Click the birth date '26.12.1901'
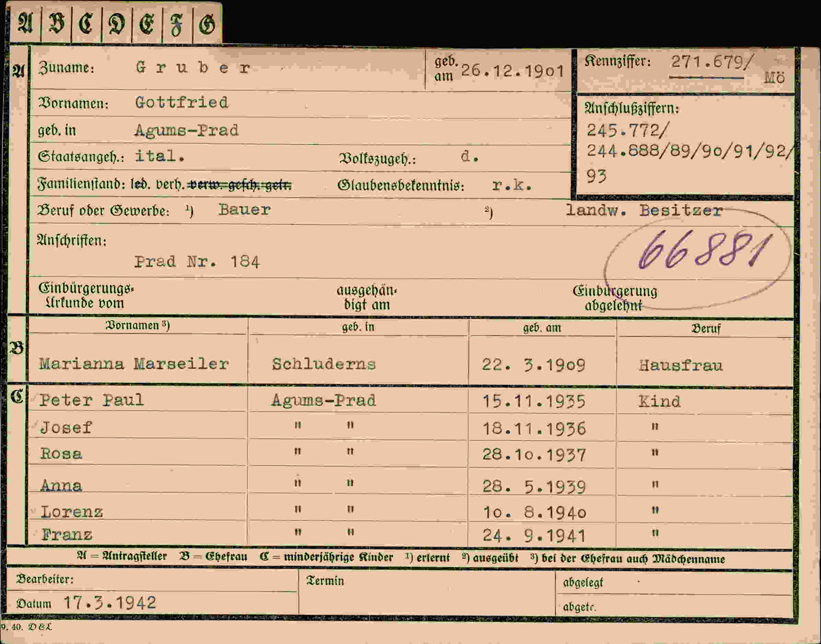Viewport: 821px width, 644px height. pyautogui.click(x=513, y=71)
